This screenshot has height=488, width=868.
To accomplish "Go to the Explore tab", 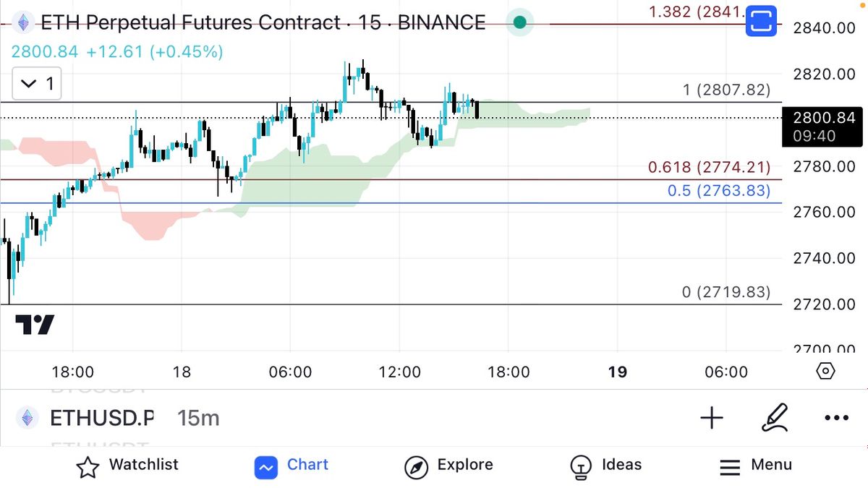I will [x=448, y=466].
